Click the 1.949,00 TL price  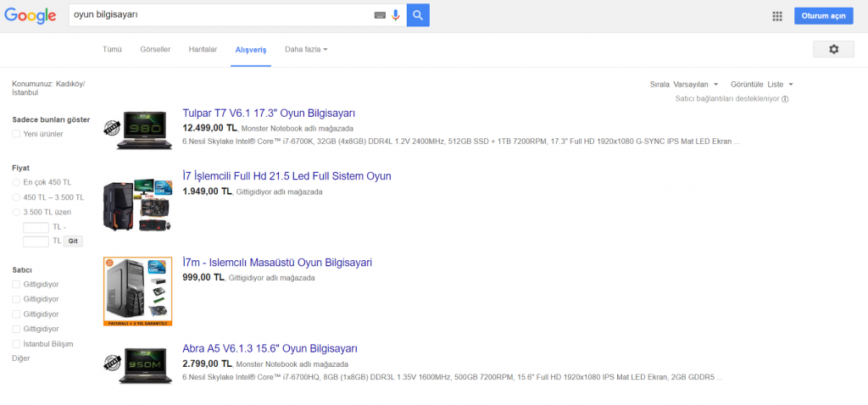tap(207, 191)
